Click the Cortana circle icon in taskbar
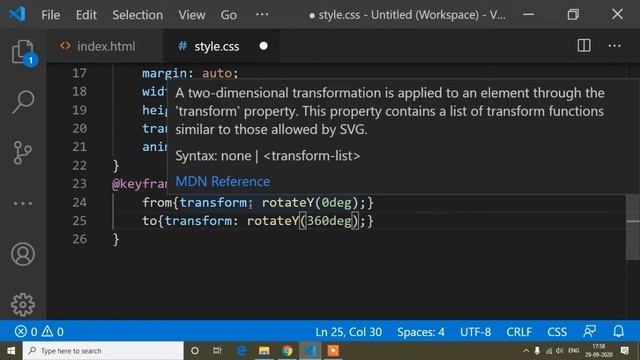This screenshot has height=360, width=640. (x=195, y=351)
